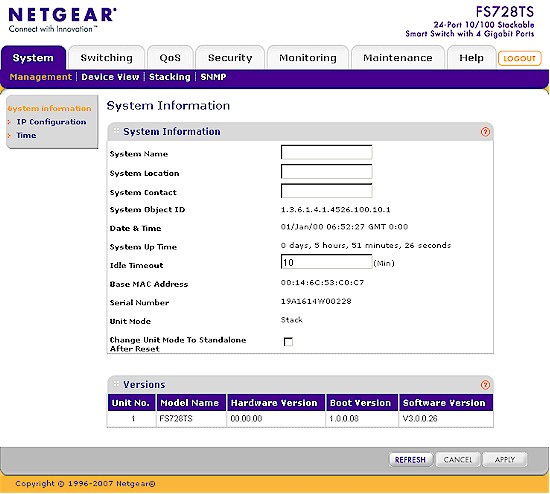Click the Hardware Version column header
This screenshot has width=550, height=494.
click(276, 403)
